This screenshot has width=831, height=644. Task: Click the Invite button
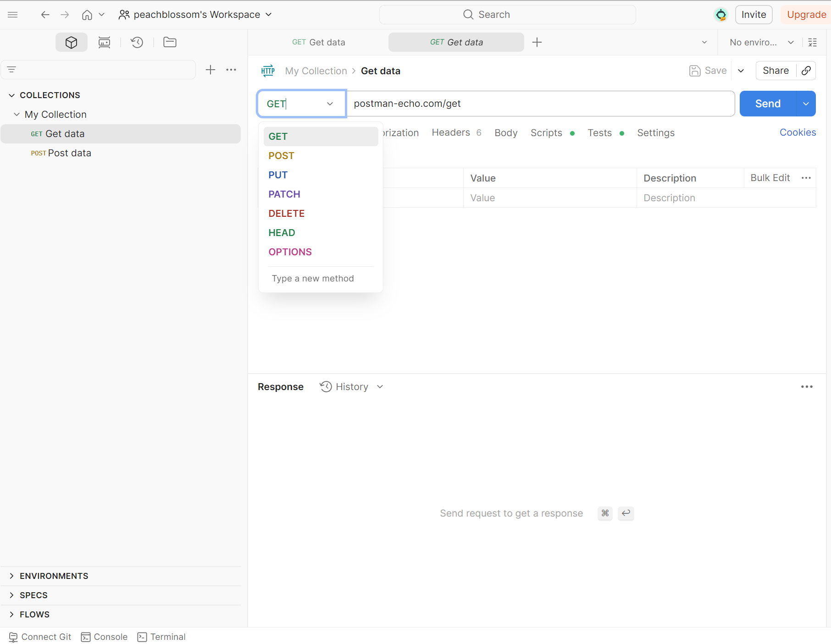pyautogui.click(x=753, y=15)
